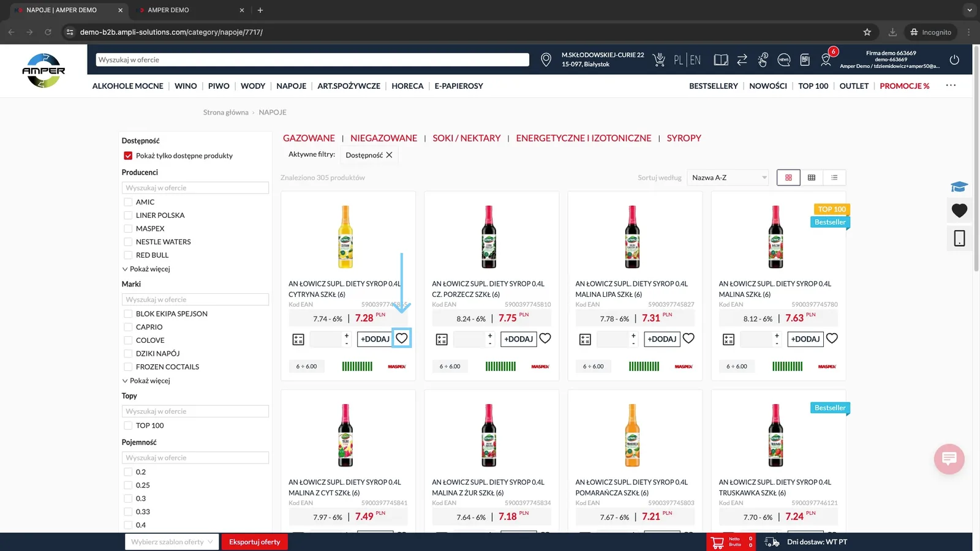980x551 pixels.
Task: Open the Nazwa A-Z sort dropdown
Action: coord(728,178)
